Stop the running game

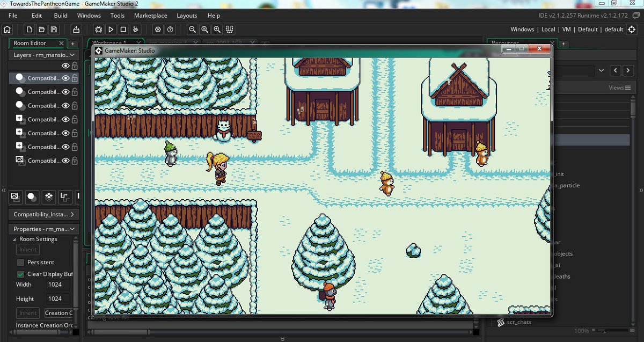[123, 30]
